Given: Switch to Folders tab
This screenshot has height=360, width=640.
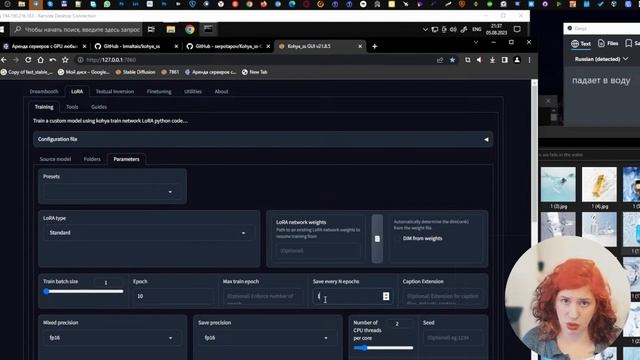Looking at the screenshot, I should coord(92,159).
